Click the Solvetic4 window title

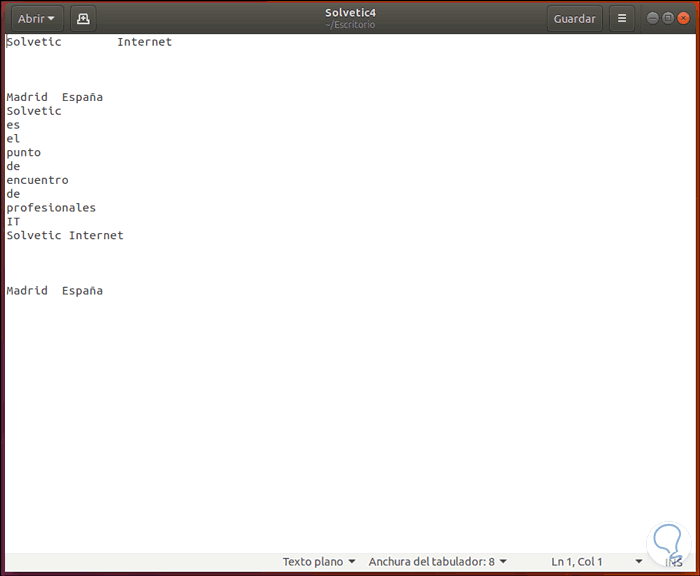tap(350, 13)
